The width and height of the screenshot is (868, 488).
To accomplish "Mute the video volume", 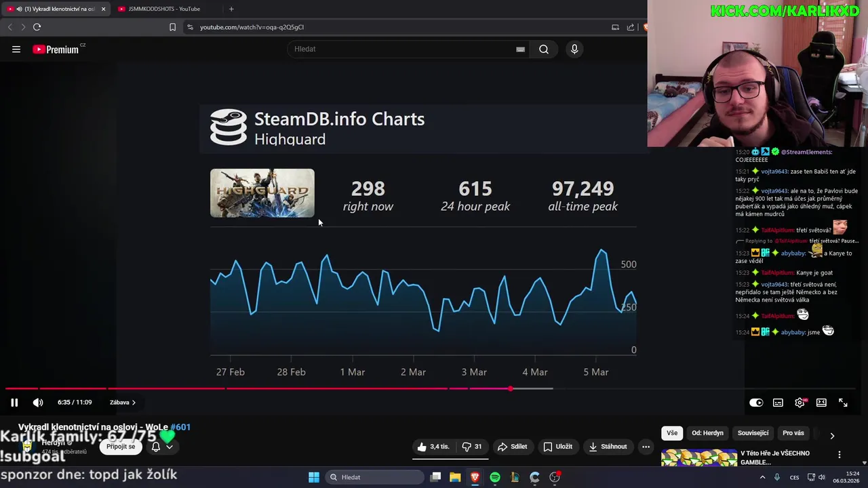I will 38,403.
